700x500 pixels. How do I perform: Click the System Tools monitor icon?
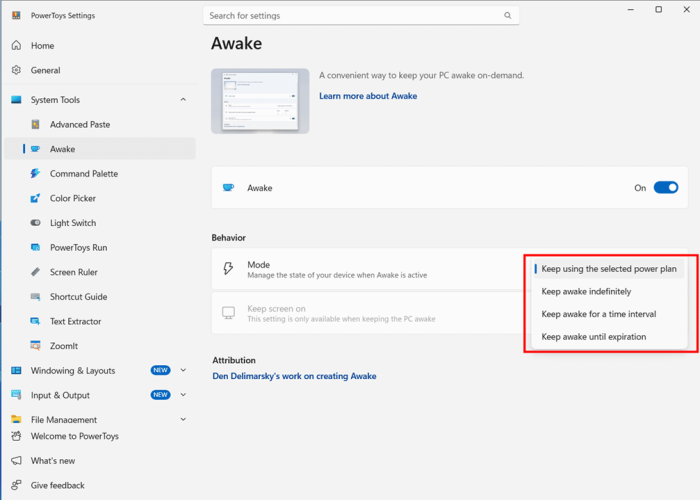pos(17,100)
